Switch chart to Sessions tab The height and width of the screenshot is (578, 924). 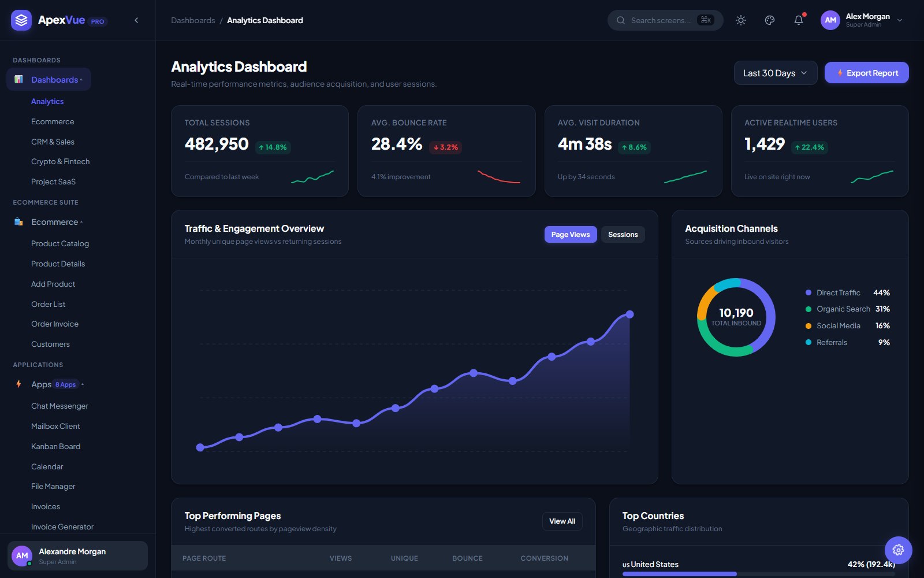coord(623,234)
